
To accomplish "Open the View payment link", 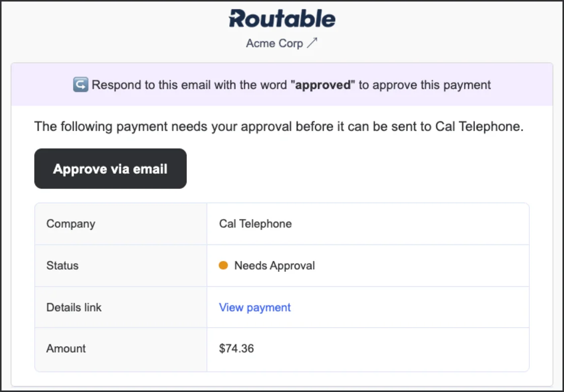I will click(x=255, y=307).
